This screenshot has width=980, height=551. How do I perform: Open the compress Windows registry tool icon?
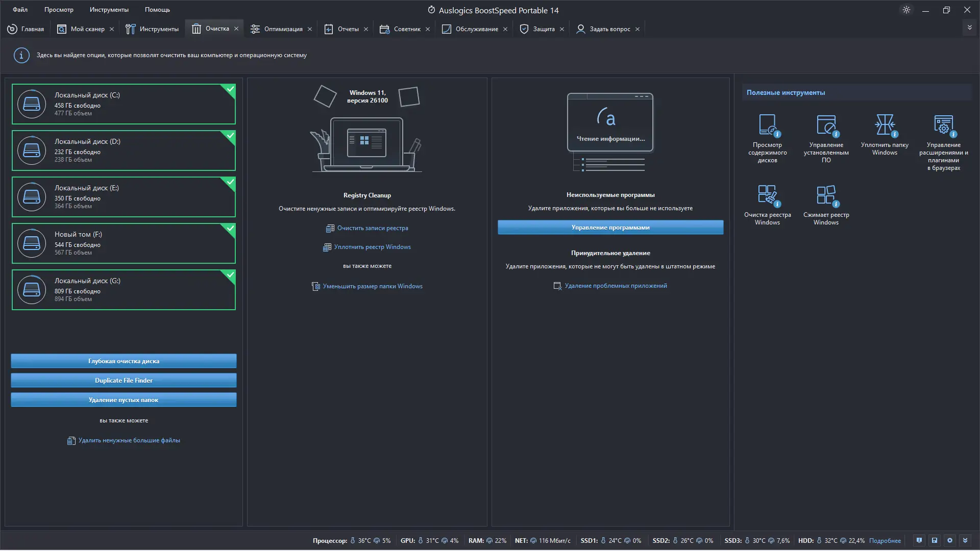tap(826, 196)
